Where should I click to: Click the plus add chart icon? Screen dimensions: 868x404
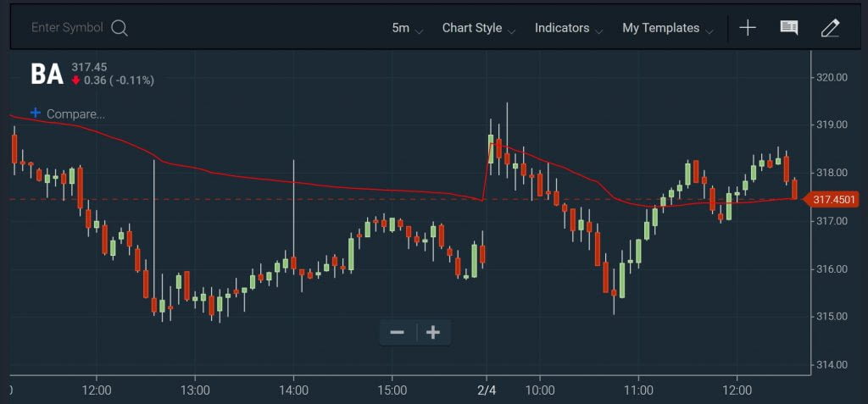[748, 28]
